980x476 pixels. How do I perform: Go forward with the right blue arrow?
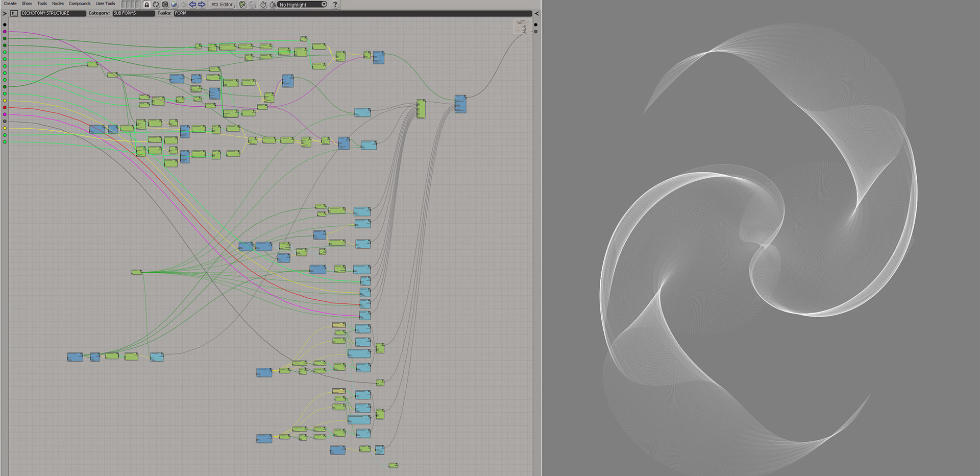[x=202, y=5]
